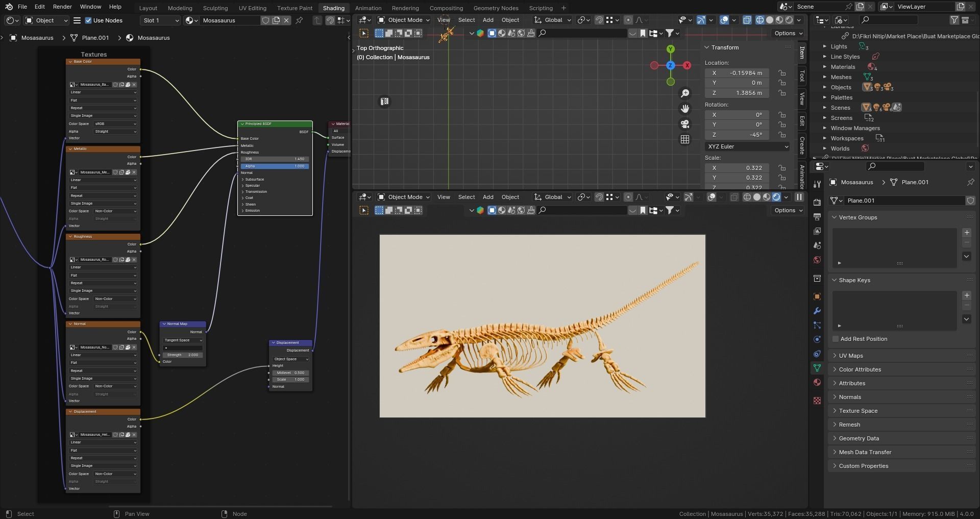Toggle show overlays in top viewport header
The height and width of the screenshot is (519, 980).
coord(724,20)
